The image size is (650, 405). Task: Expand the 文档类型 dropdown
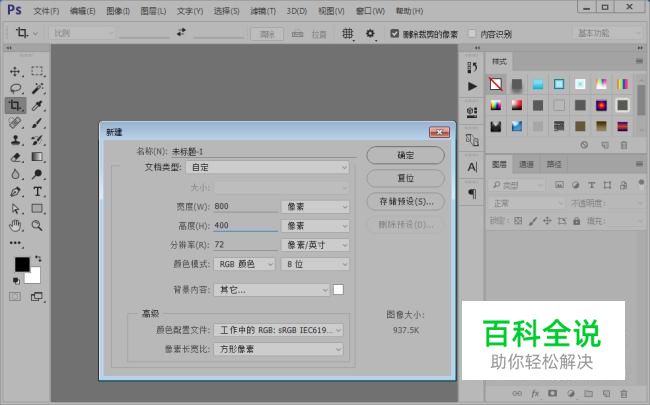pos(282,167)
